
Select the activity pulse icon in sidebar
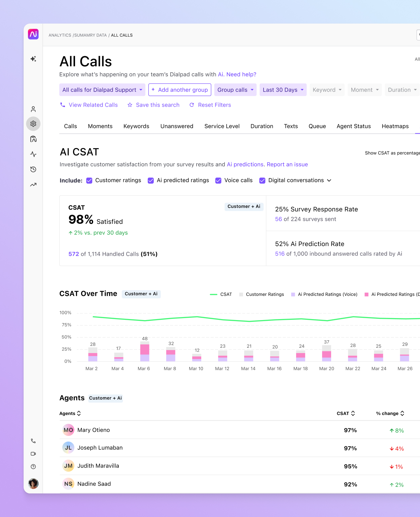[33, 154]
